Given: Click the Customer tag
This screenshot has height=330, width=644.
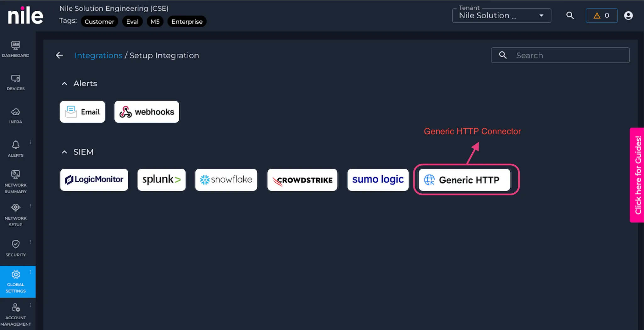Looking at the screenshot, I should 99,21.
